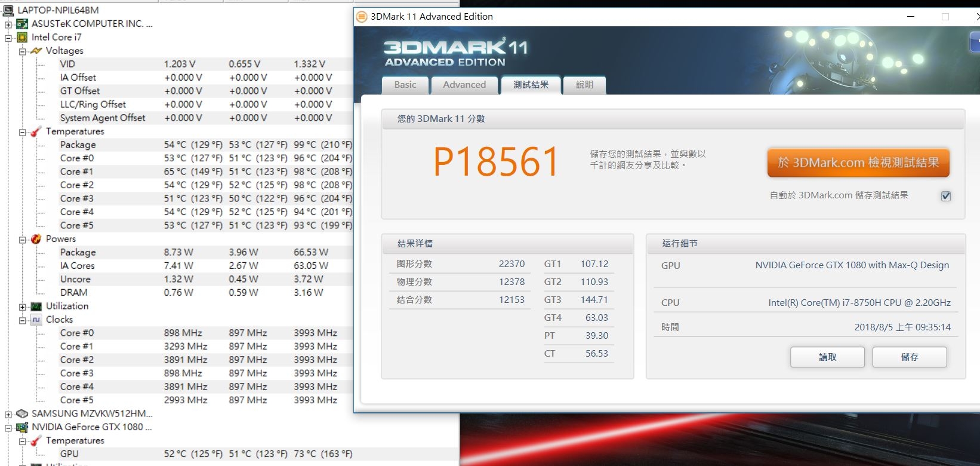Select the Core #5 clock row showing 2993 MHz
The image size is (980, 466).
pos(206,400)
